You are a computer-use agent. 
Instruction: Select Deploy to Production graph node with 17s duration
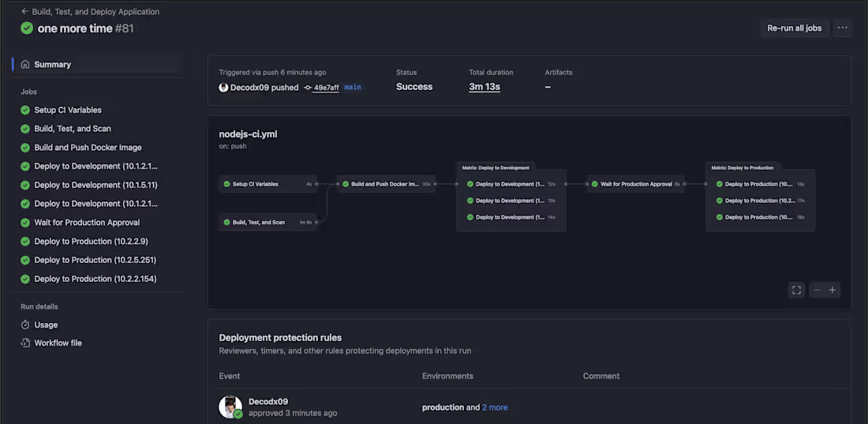tap(760, 201)
